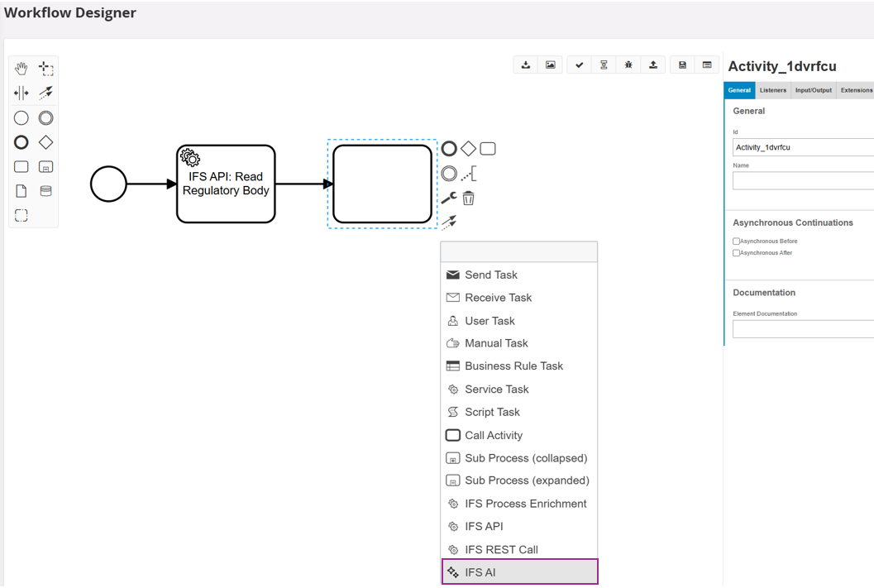Switch to the Listeners tab
The image size is (874, 588).
pyautogui.click(x=772, y=90)
